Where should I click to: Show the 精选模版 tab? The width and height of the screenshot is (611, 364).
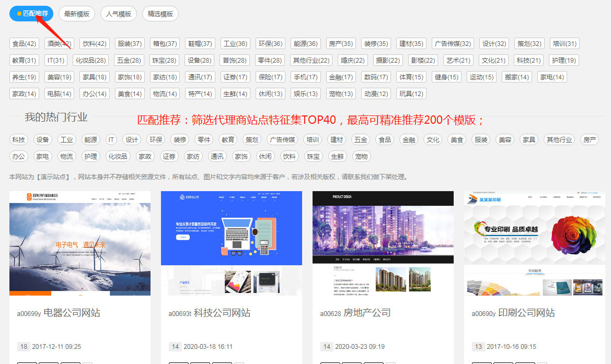pyautogui.click(x=160, y=14)
